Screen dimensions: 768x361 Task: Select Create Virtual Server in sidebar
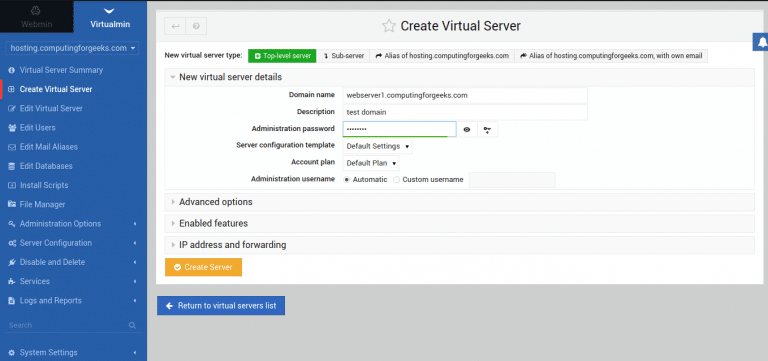[56, 89]
